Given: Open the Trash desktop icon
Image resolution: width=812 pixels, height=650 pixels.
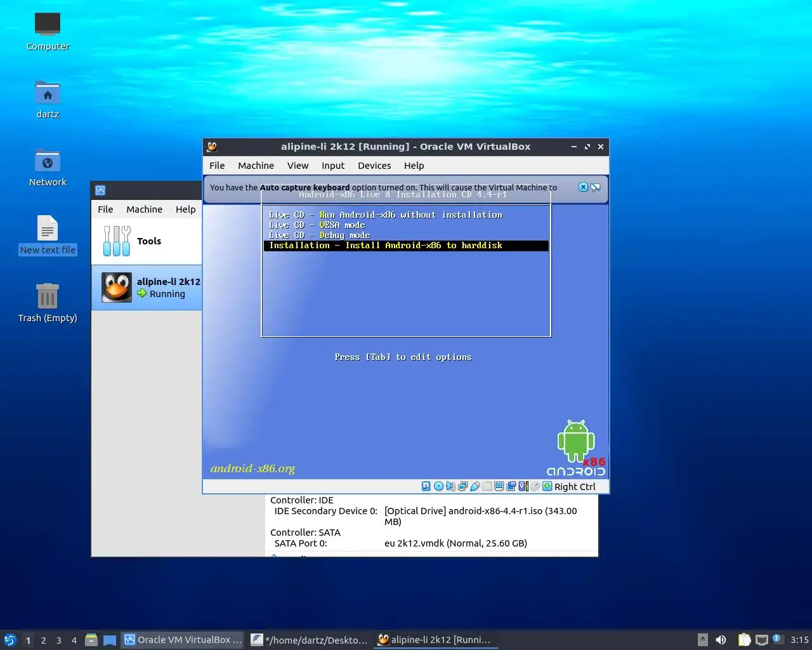Looking at the screenshot, I should (48, 303).
